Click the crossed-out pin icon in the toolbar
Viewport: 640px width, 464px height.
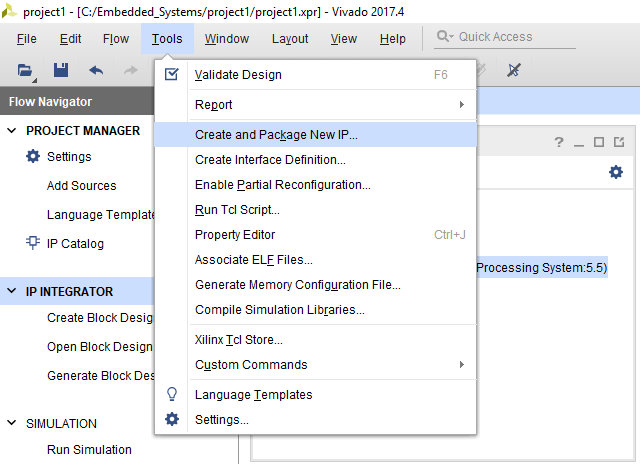(514, 70)
